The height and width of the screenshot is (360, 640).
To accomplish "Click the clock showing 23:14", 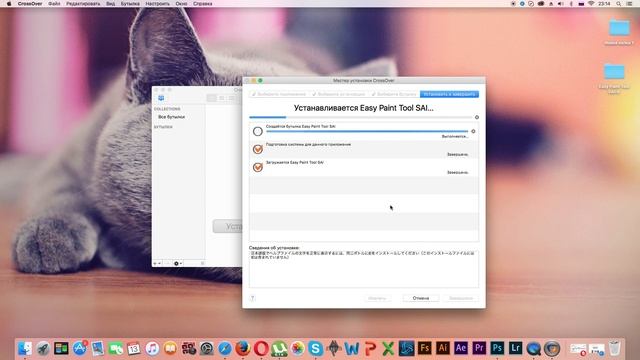I will (x=604, y=4).
